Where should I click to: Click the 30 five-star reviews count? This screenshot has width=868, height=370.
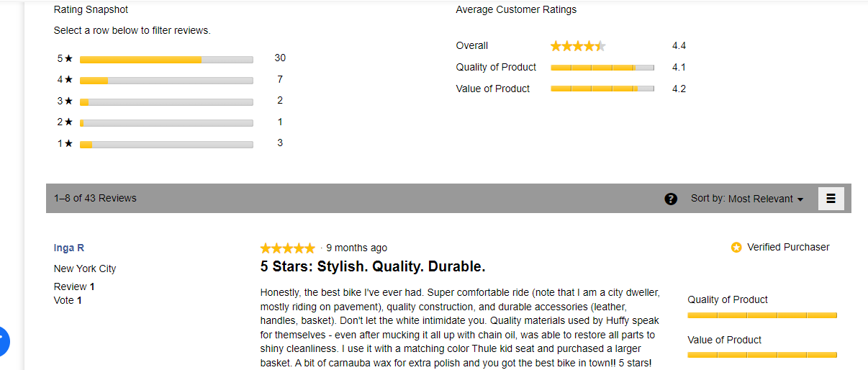[280, 58]
